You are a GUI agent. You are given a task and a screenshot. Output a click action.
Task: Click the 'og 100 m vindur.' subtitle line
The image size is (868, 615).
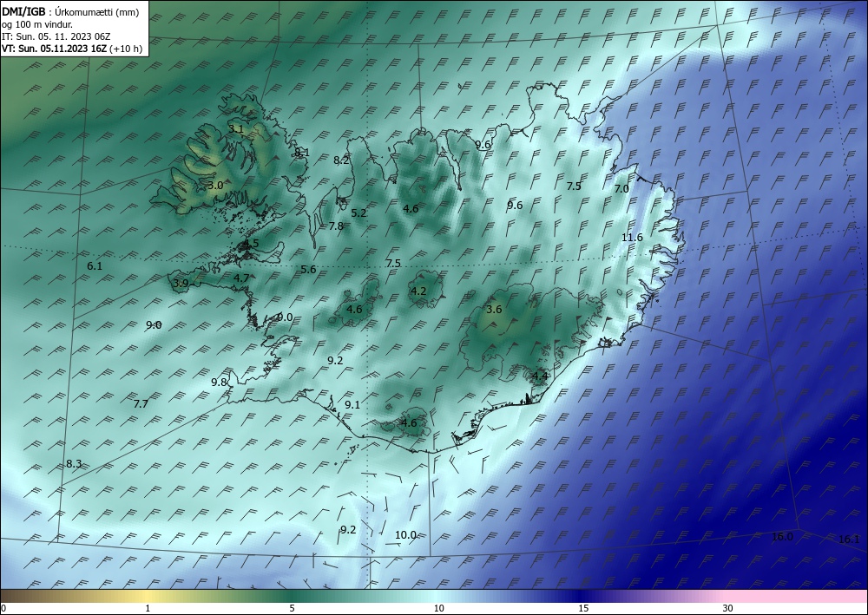pos(37,24)
